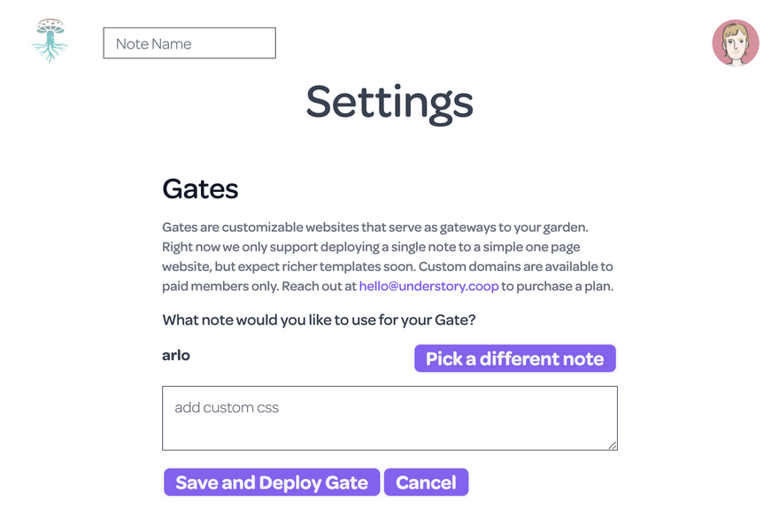Click 'to purchase a plan' text
The image size is (779, 532).
pos(557,286)
